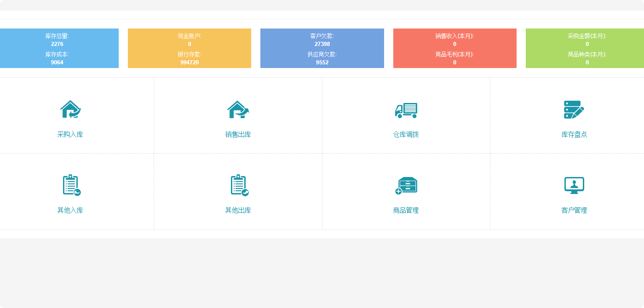Screen dimensions: 644x308
Task: Click the 销售出库 label
Action: (238, 135)
